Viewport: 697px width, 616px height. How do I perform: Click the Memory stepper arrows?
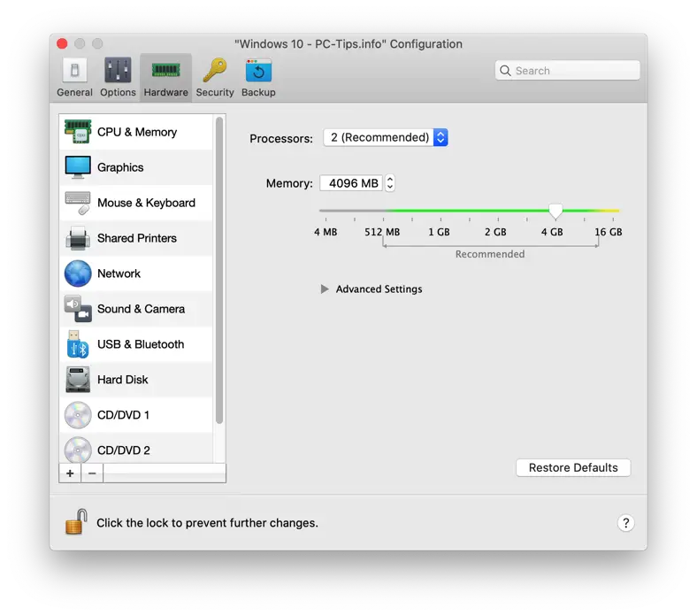pyautogui.click(x=390, y=183)
